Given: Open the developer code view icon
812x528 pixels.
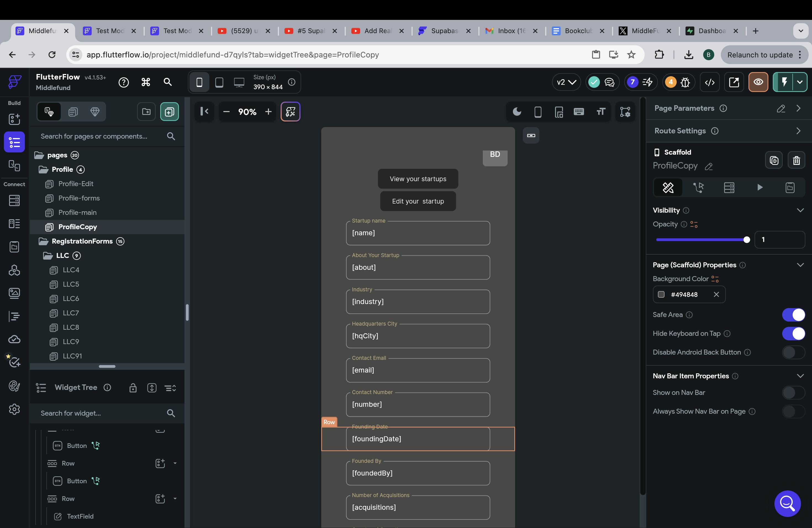Looking at the screenshot, I should tap(710, 82).
